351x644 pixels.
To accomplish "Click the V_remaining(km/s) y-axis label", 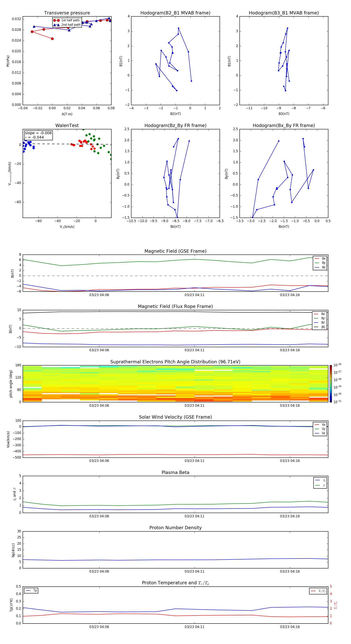I will [10, 173].
